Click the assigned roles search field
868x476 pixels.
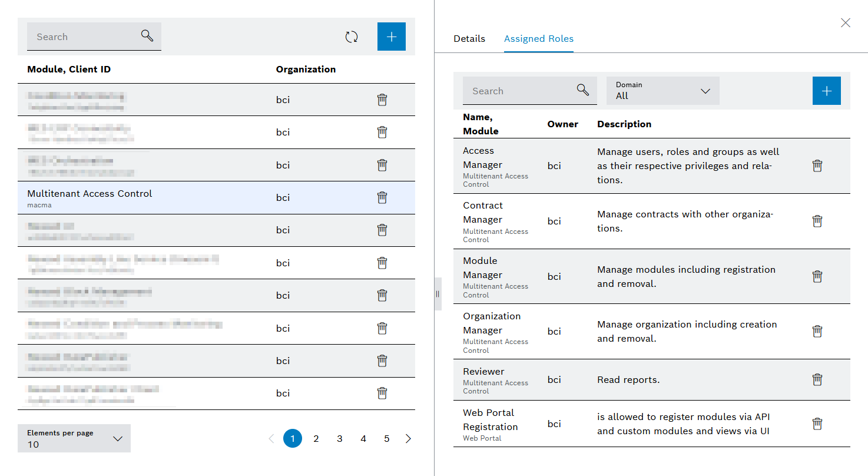tap(518, 91)
